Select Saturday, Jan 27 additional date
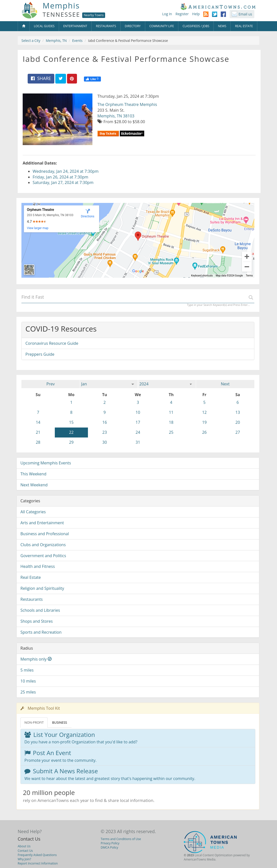The height and width of the screenshot is (868, 277). (x=63, y=183)
